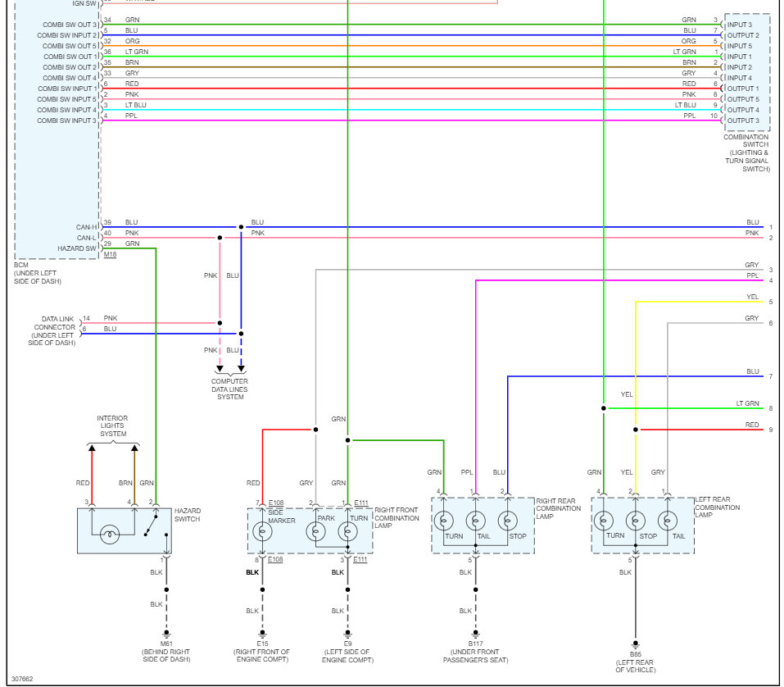Click the hazard switch illumination bulb symbol

(110, 535)
